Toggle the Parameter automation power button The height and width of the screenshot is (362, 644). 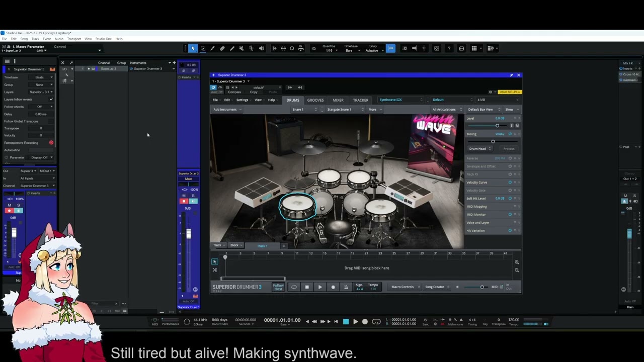point(7,157)
